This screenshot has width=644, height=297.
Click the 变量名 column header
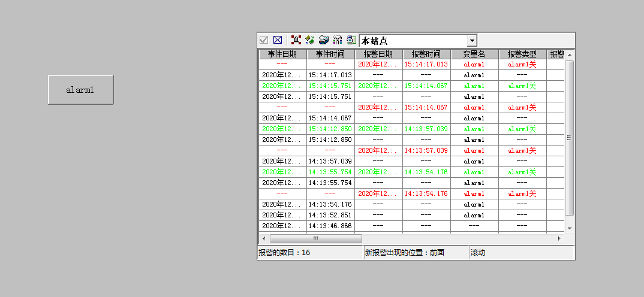(x=474, y=54)
